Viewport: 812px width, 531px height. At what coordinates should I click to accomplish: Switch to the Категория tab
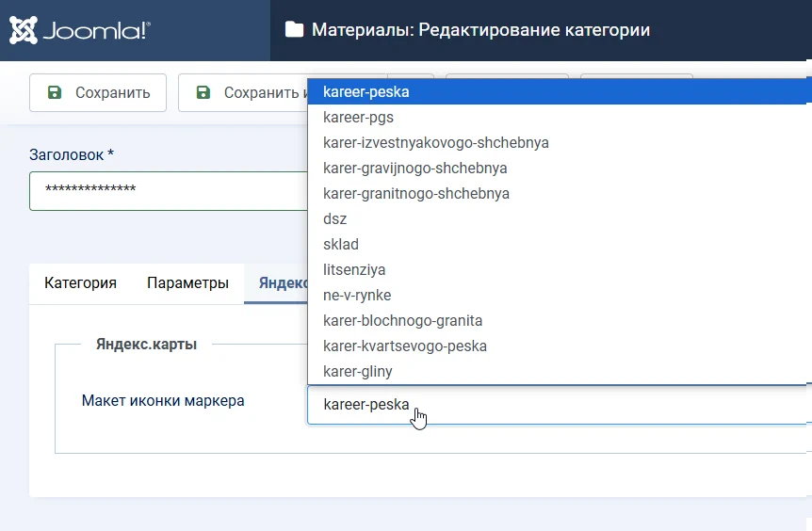80,283
